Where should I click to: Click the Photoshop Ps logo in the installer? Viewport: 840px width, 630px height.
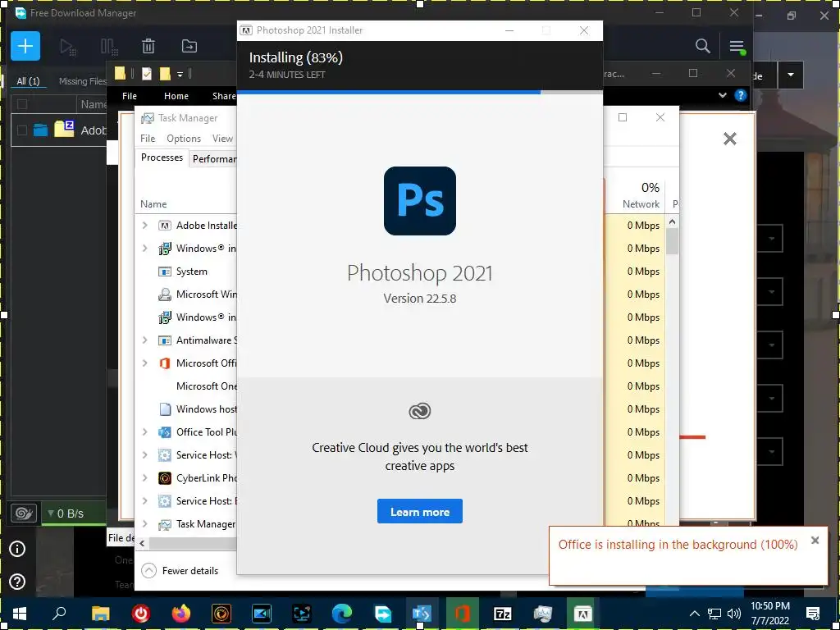420,201
